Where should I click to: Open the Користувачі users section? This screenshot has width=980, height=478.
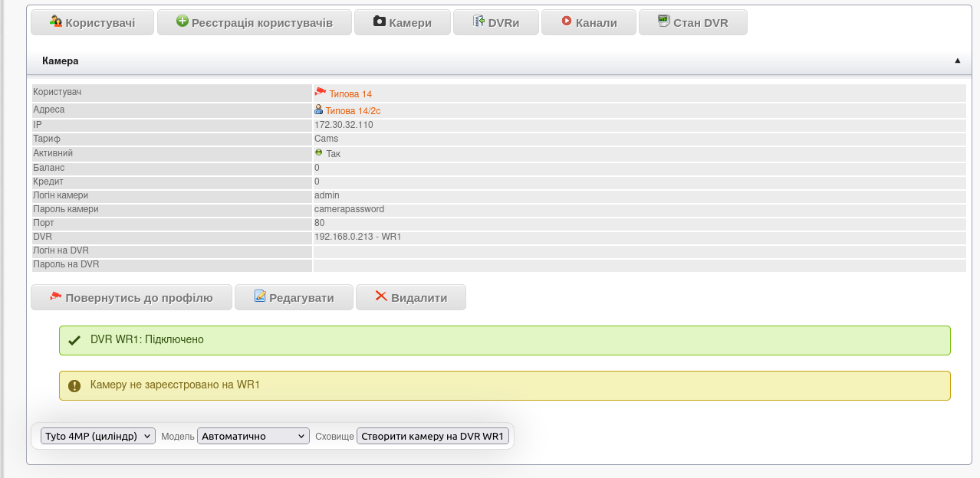coord(92,23)
